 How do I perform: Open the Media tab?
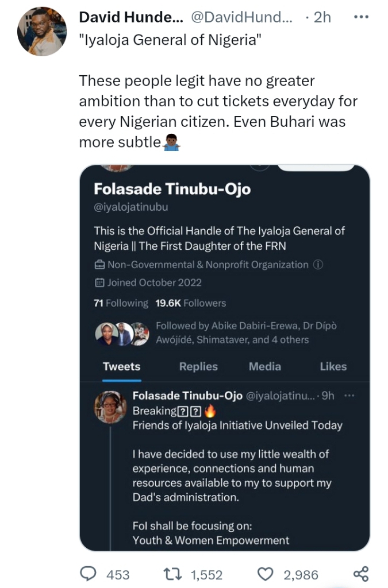point(264,366)
